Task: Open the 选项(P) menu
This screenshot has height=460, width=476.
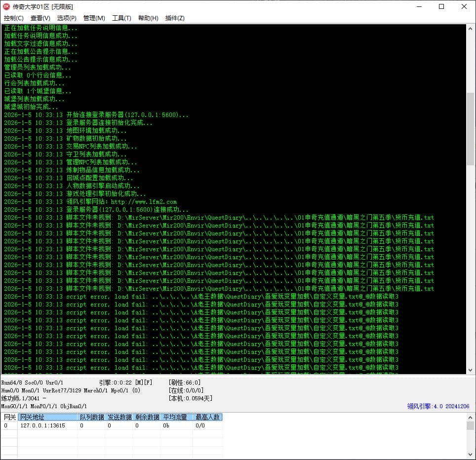Action: [67, 18]
